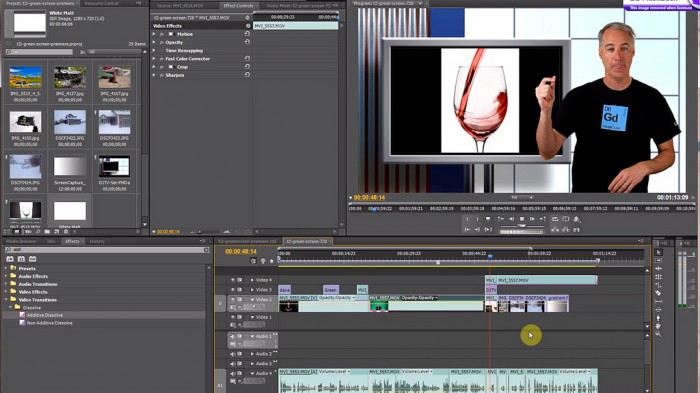Toggle Video 1 track output eye

(233, 317)
